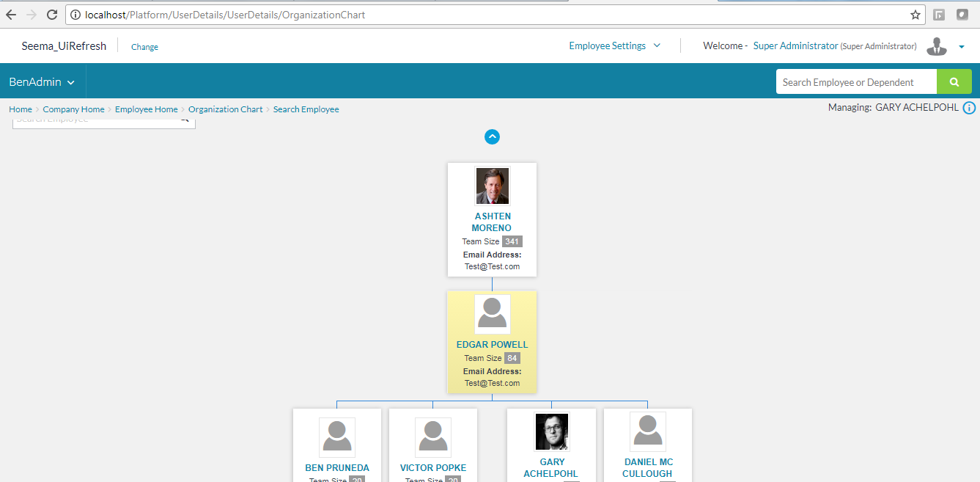Click the Change company link

144,47
